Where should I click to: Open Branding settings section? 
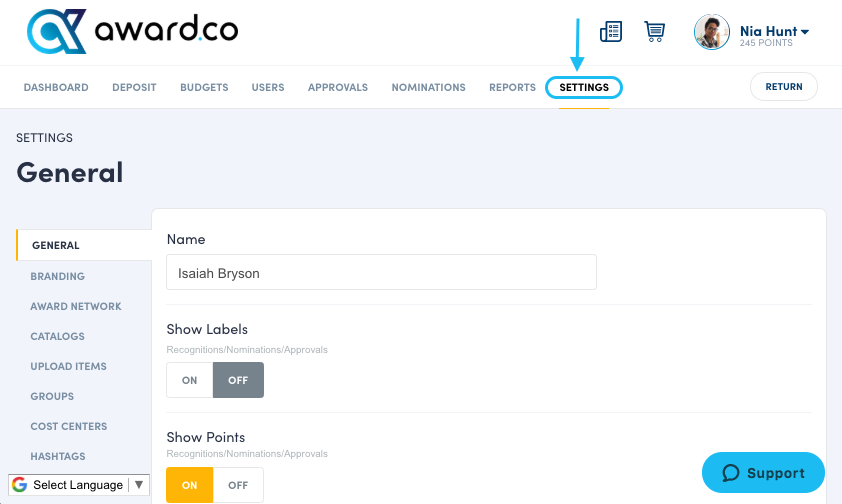[57, 276]
